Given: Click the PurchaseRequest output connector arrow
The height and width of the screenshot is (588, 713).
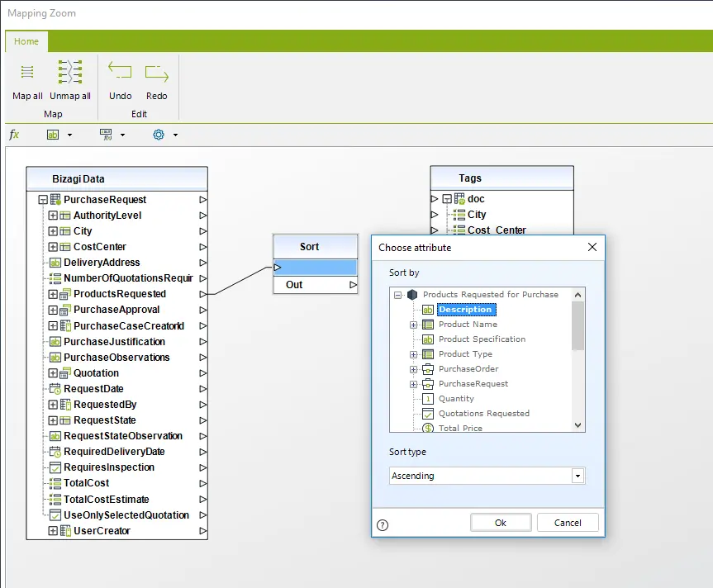Looking at the screenshot, I should [x=202, y=200].
